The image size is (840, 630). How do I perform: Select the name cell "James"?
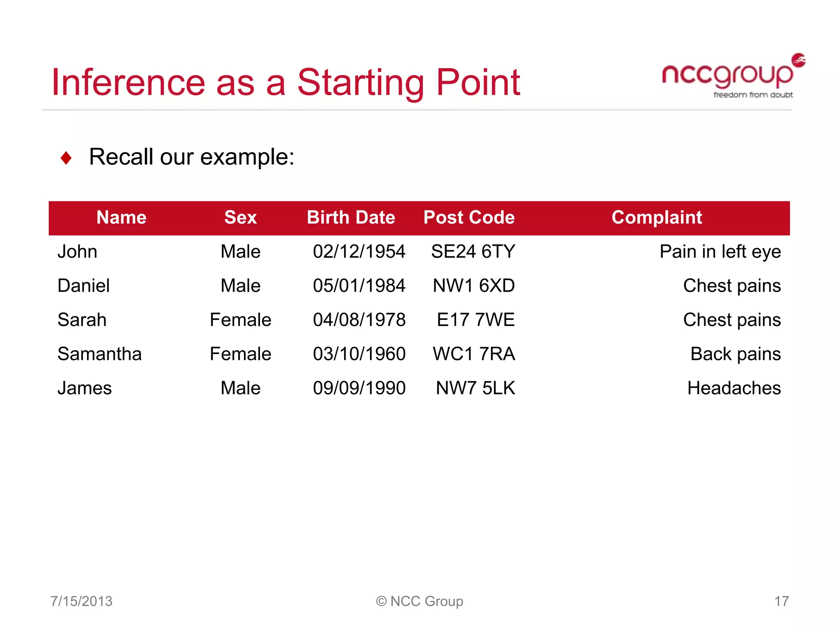[x=84, y=388]
